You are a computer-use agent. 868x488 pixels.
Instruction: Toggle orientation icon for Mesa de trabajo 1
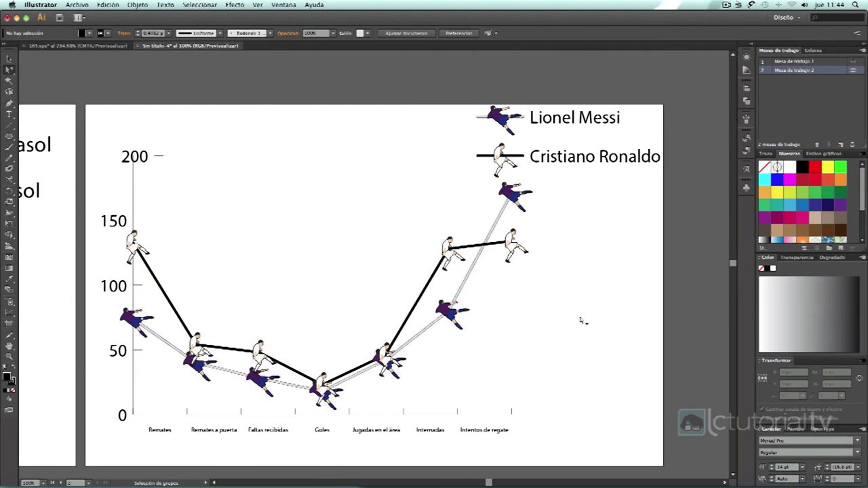pos(853,61)
